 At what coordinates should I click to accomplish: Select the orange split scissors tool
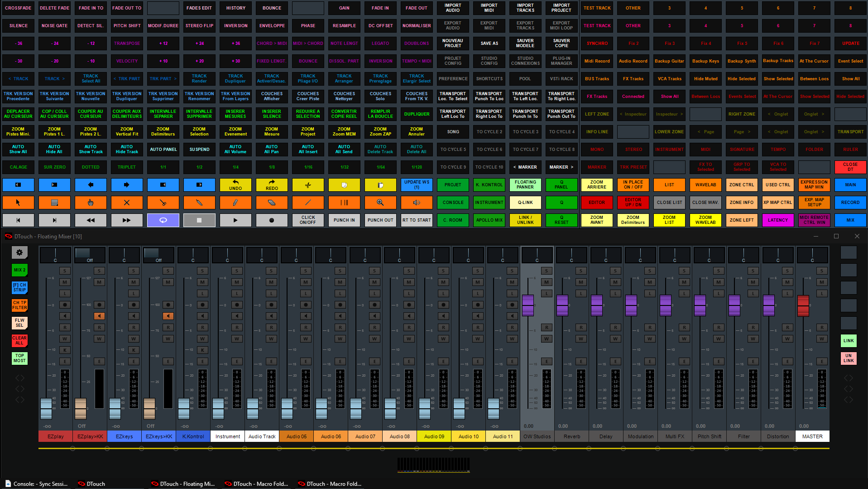[x=163, y=203]
